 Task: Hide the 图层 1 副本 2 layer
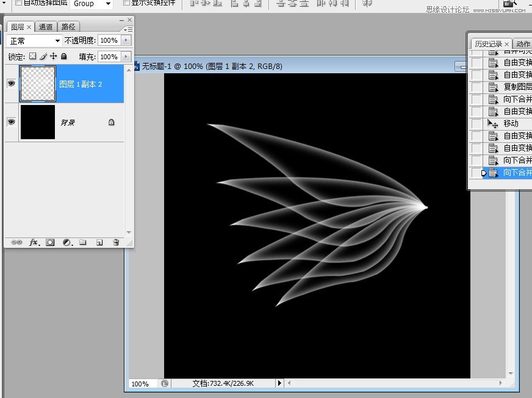click(11, 84)
